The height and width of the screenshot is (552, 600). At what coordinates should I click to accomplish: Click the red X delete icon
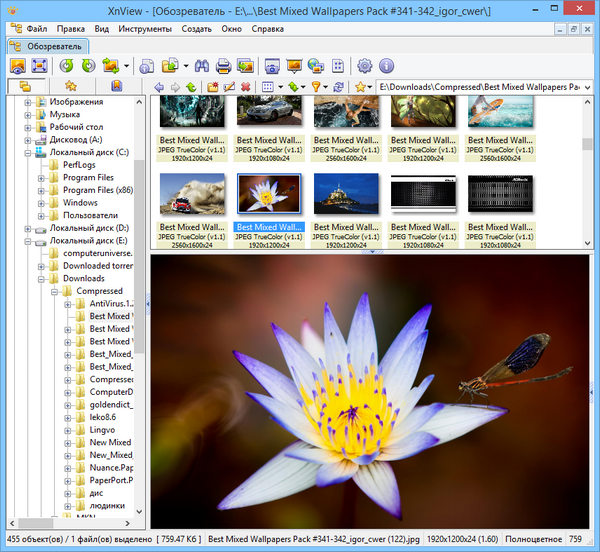245,88
